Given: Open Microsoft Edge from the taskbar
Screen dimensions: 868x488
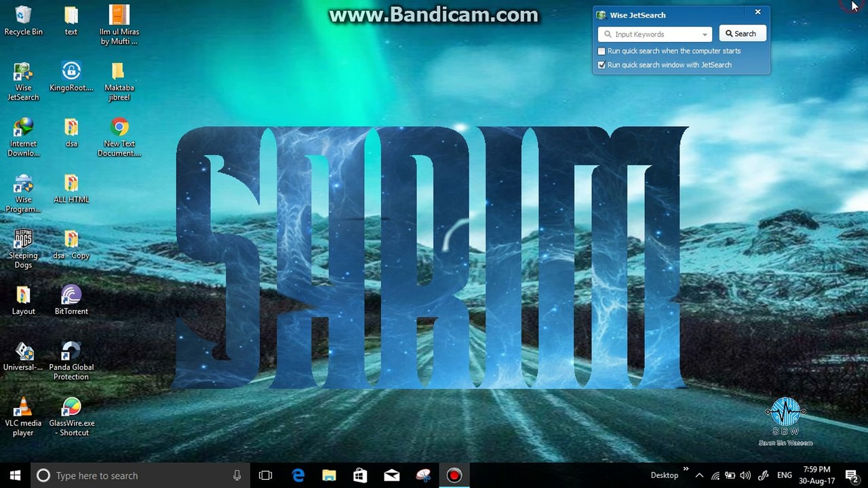Looking at the screenshot, I should click(x=298, y=475).
